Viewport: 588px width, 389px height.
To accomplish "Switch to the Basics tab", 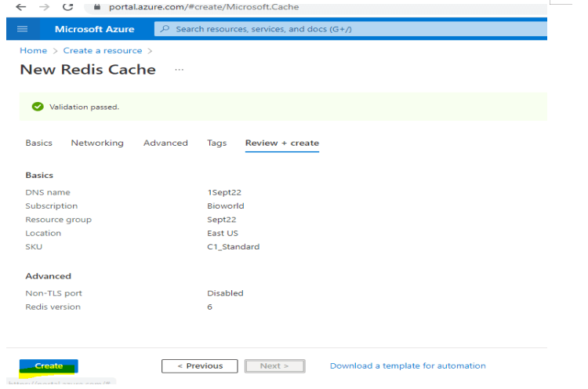I will point(39,143).
